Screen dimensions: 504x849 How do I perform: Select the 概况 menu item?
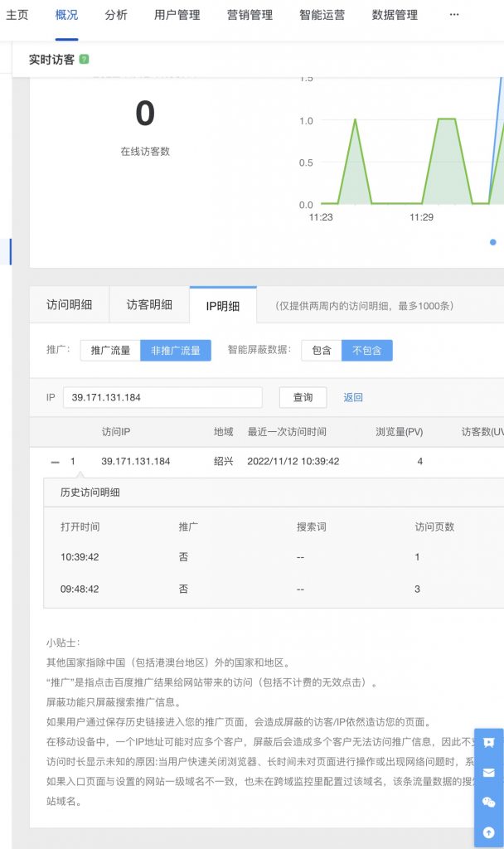point(66,15)
